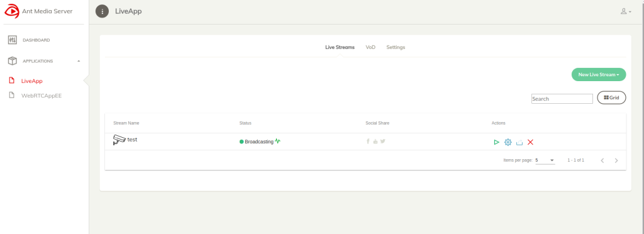Click the LiveApp file icon
Screen dimensions: 644x234
point(11,81)
